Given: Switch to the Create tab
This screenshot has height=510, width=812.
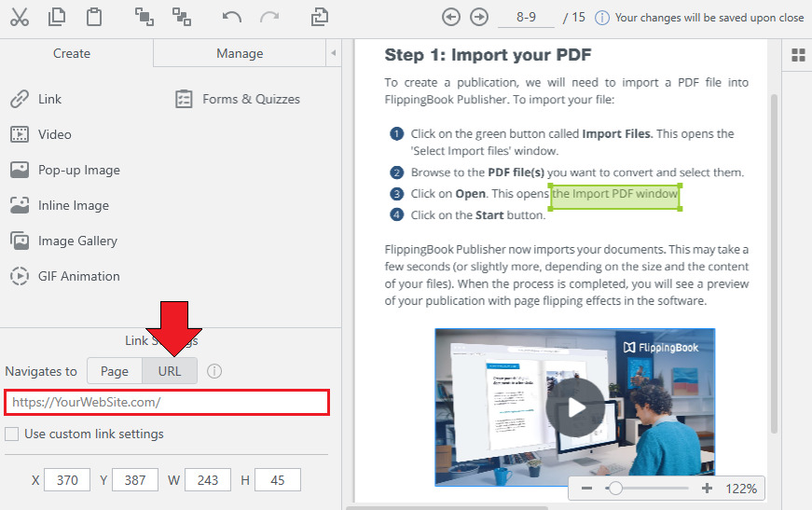Looking at the screenshot, I should pyautogui.click(x=72, y=53).
